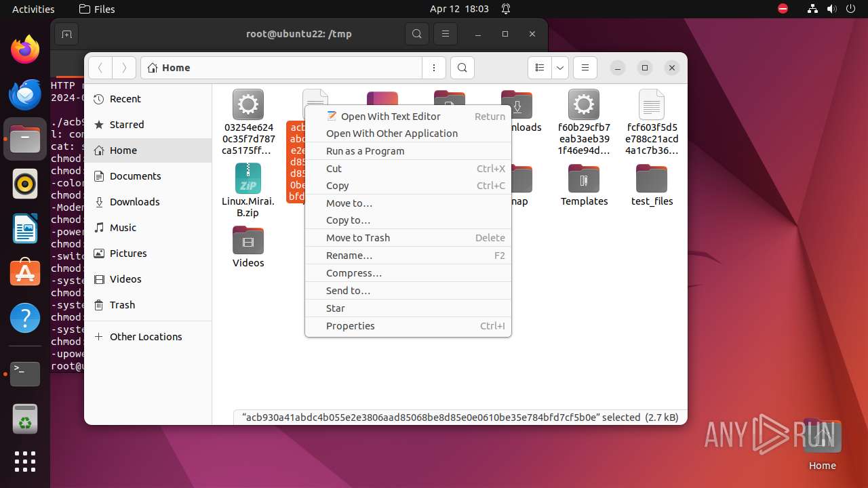
Task: Choose Compress… in the context menu
Action: coord(408,273)
